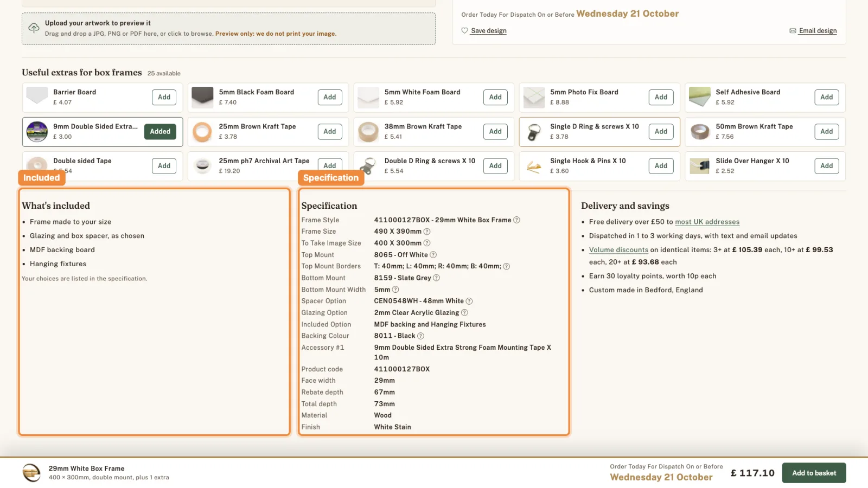The width and height of the screenshot is (868, 488).
Task: Click the 5mm Black Foam Board thumbnail
Action: [202, 97]
